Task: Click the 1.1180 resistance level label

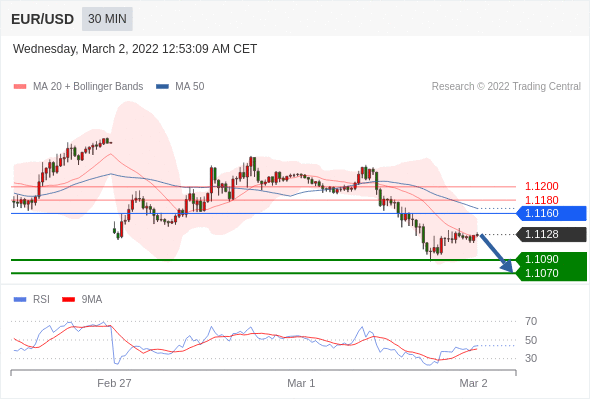Action: 541,200
